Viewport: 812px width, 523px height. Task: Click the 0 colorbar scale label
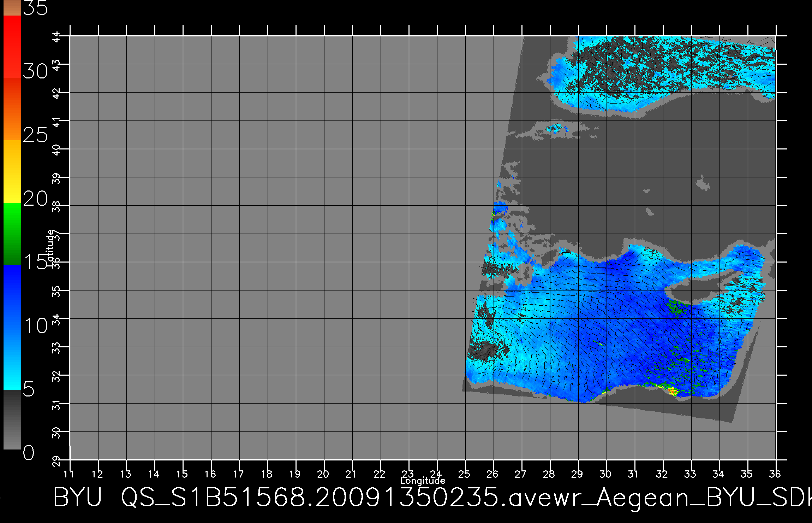click(x=29, y=453)
